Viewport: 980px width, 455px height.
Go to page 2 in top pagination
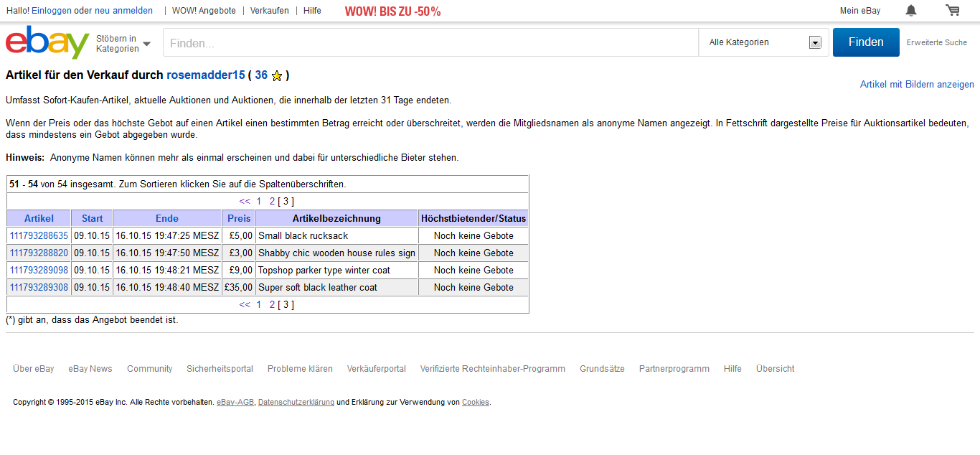(x=272, y=202)
